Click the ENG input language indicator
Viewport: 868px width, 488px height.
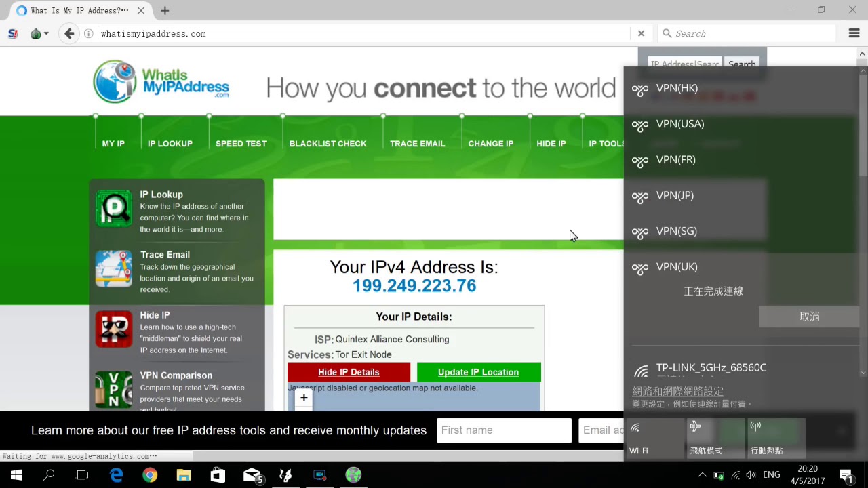771,475
